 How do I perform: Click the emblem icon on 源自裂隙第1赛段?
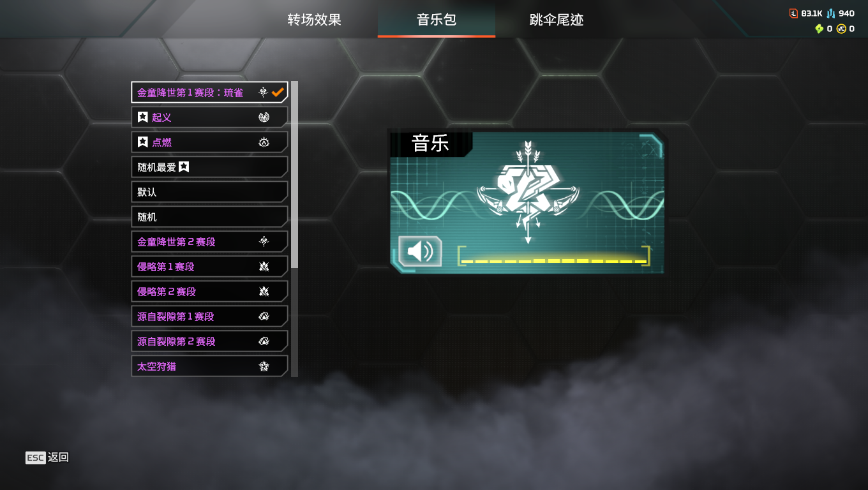pyautogui.click(x=264, y=316)
